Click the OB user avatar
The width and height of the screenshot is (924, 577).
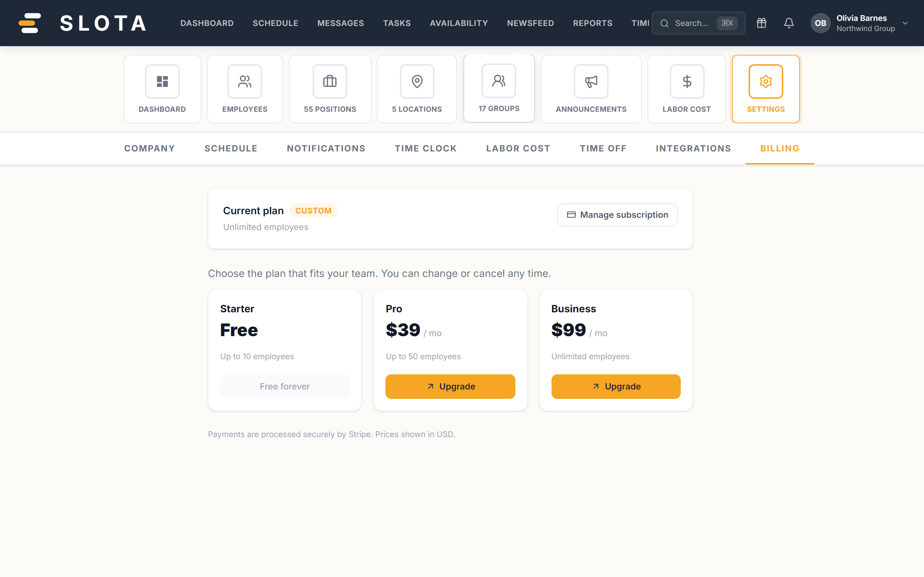point(820,23)
